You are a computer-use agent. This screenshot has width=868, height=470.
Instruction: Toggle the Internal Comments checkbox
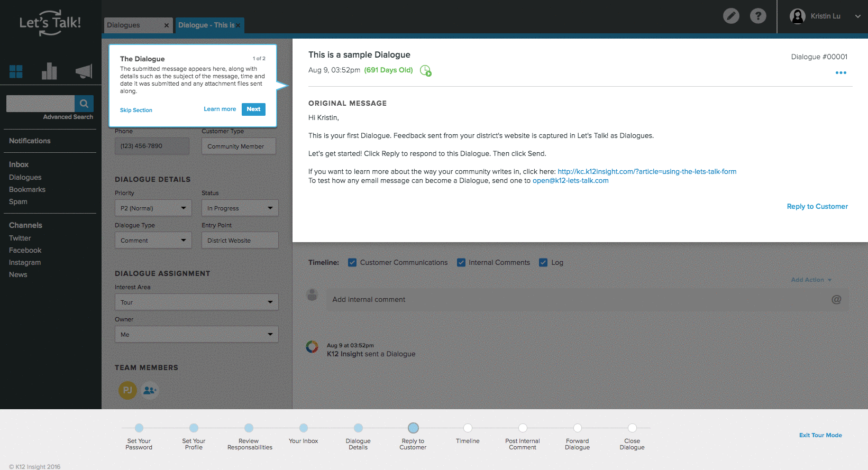point(461,263)
